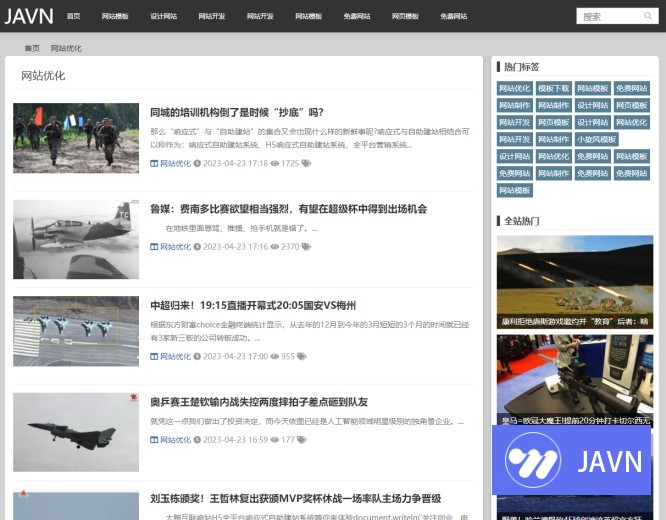Click the 网站优化 category link beside 2023-04-23 16:59
Screen dimensions: 666x520
point(175,439)
